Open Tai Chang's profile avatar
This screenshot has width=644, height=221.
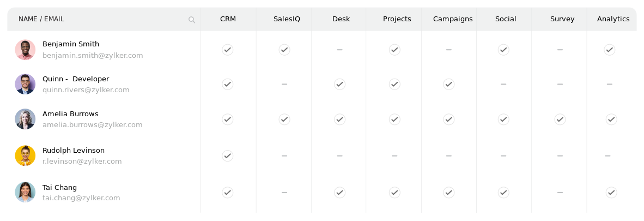point(25,192)
